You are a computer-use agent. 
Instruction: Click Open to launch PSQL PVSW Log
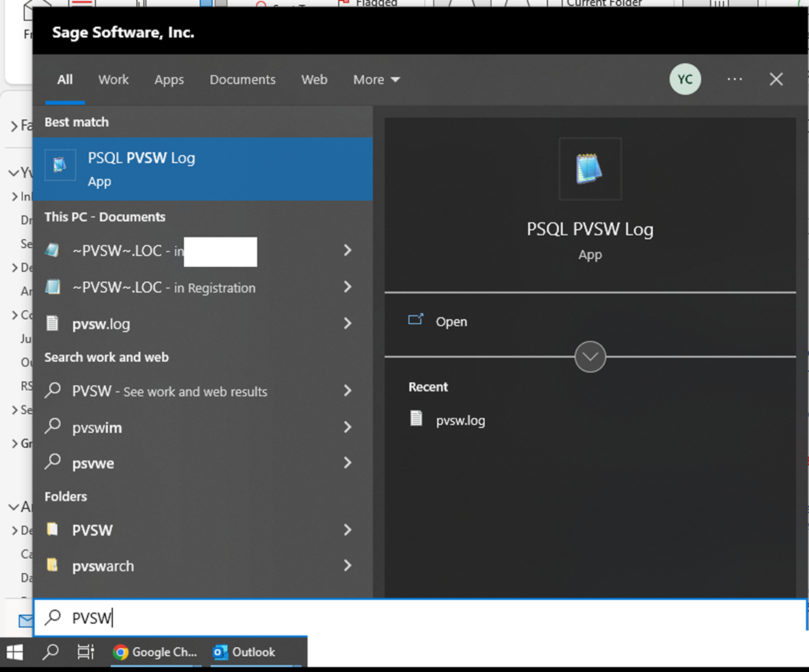click(451, 321)
